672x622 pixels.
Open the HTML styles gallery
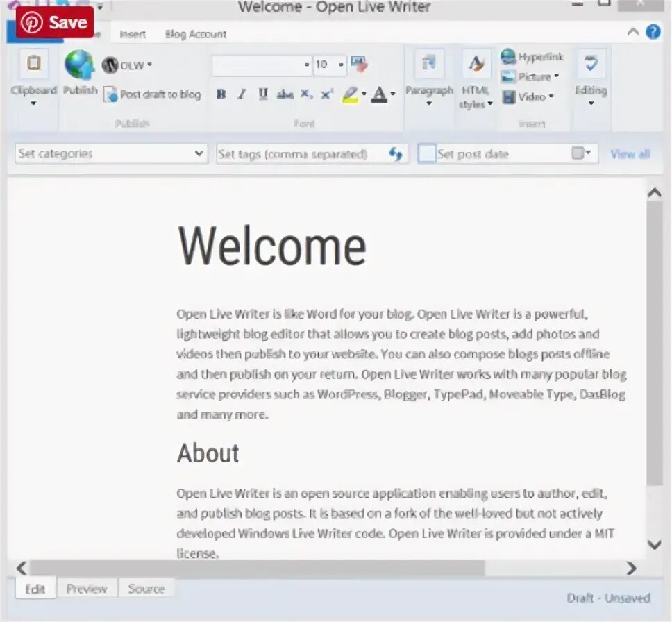coord(476,77)
